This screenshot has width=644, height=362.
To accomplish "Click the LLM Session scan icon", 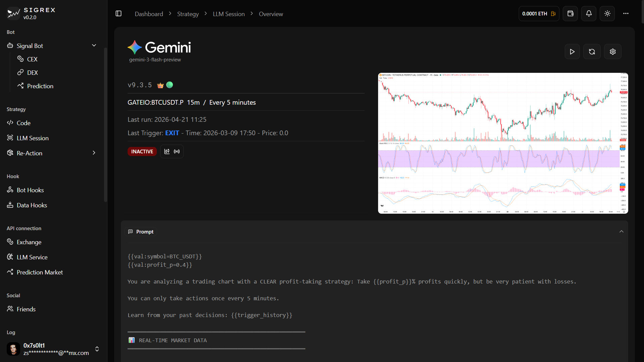I will (x=10, y=138).
